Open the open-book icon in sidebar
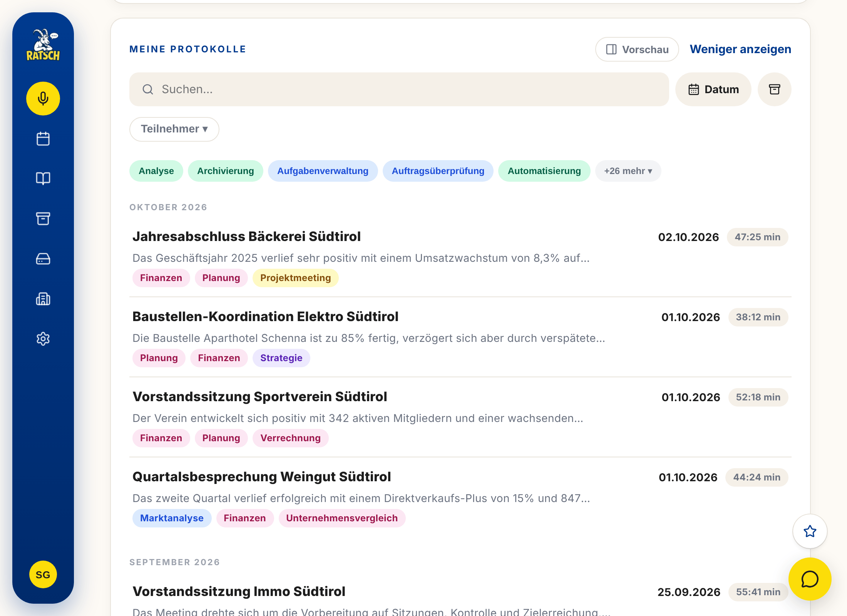The width and height of the screenshot is (847, 616). (x=43, y=179)
